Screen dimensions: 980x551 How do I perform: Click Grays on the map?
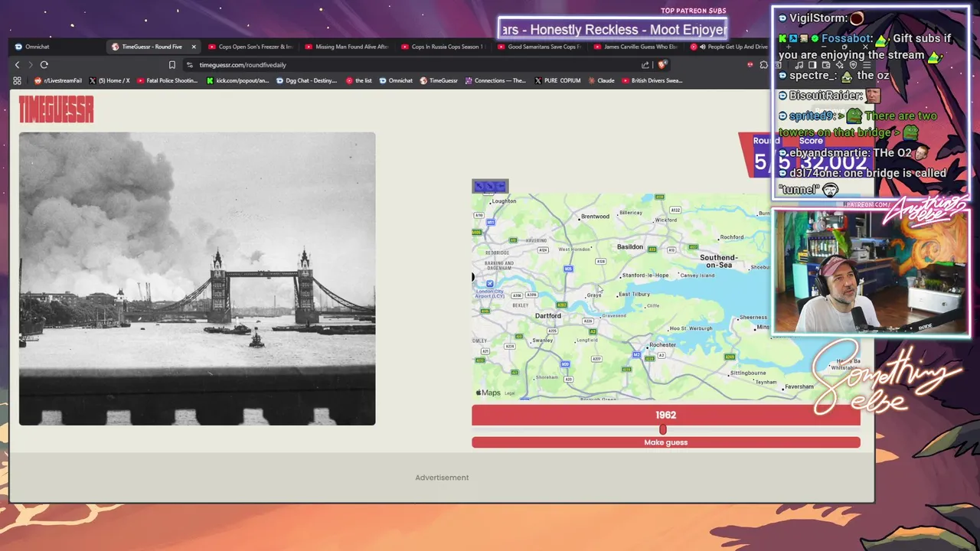(594, 295)
